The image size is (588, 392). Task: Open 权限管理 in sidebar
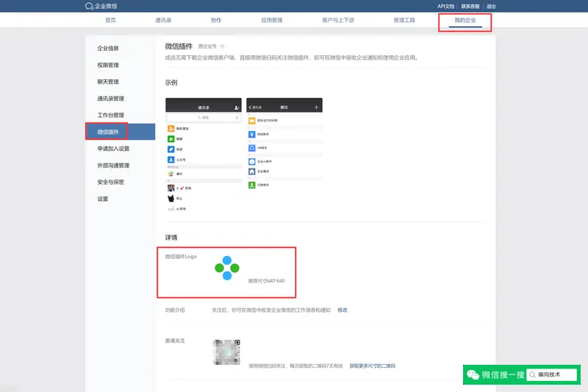point(108,65)
